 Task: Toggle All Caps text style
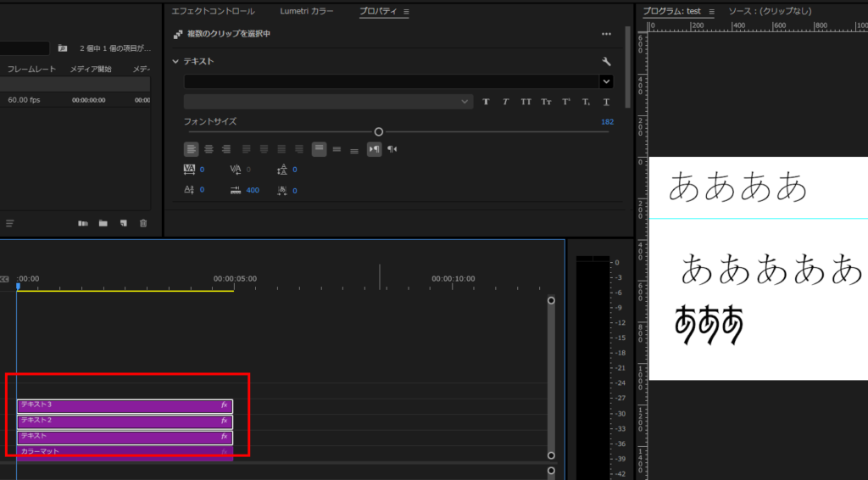click(x=526, y=102)
